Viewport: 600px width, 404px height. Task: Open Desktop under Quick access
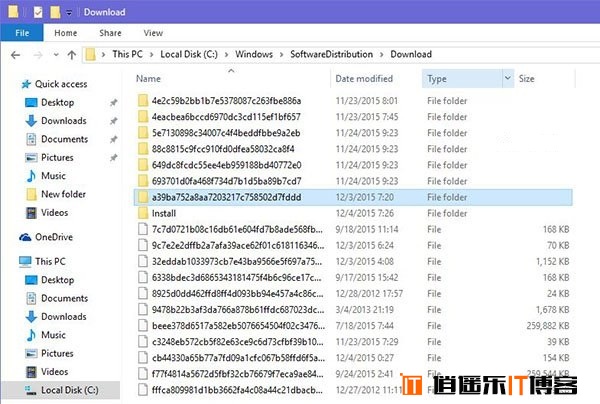click(x=49, y=103)
